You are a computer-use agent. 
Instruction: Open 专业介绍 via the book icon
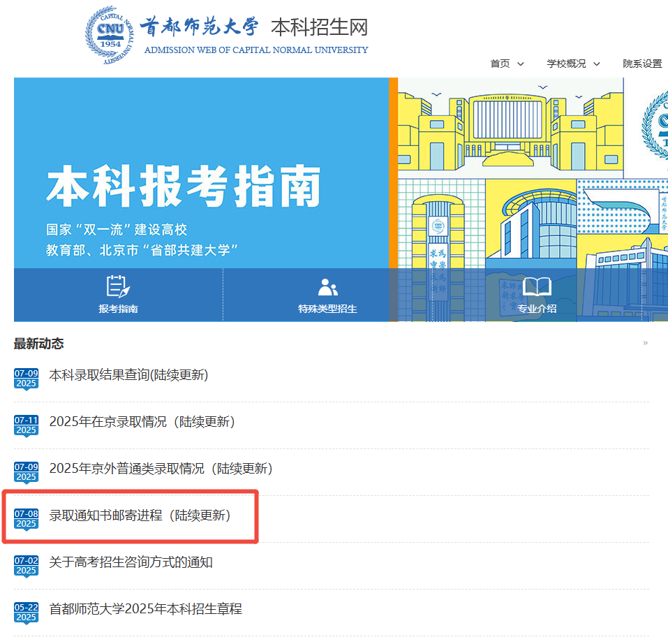[x=537, y=286]
